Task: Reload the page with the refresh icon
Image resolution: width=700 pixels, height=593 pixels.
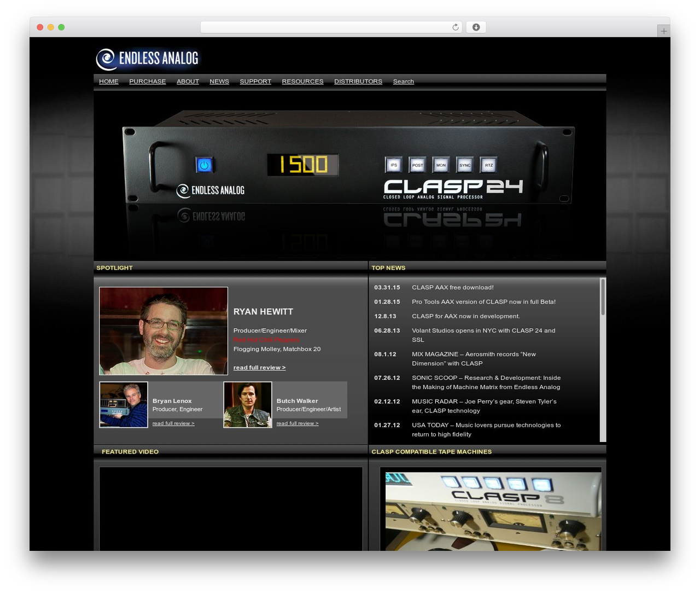Action: [x=456, y=27]
